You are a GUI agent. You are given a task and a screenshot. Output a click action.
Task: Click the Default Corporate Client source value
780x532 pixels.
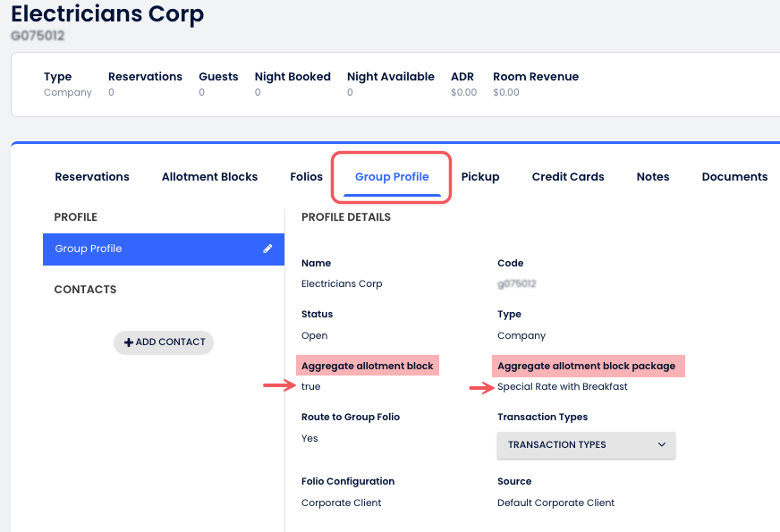click(x=555, y=502)
